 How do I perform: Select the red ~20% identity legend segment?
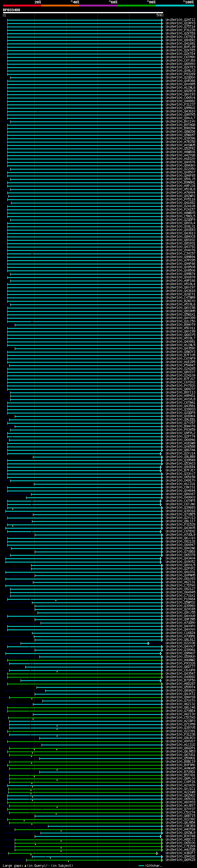[x=22, y=6]
